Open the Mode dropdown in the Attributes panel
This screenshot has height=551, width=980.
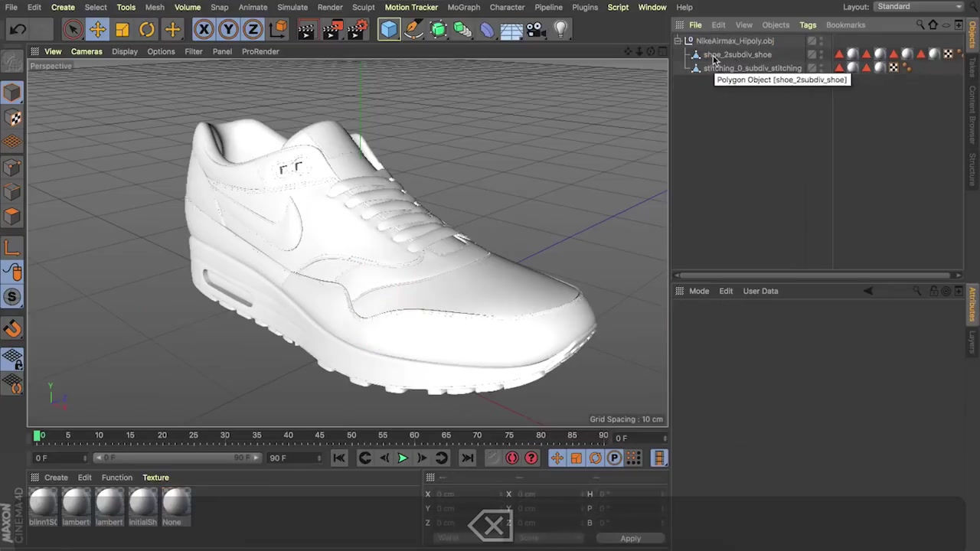tap(699, 291)
